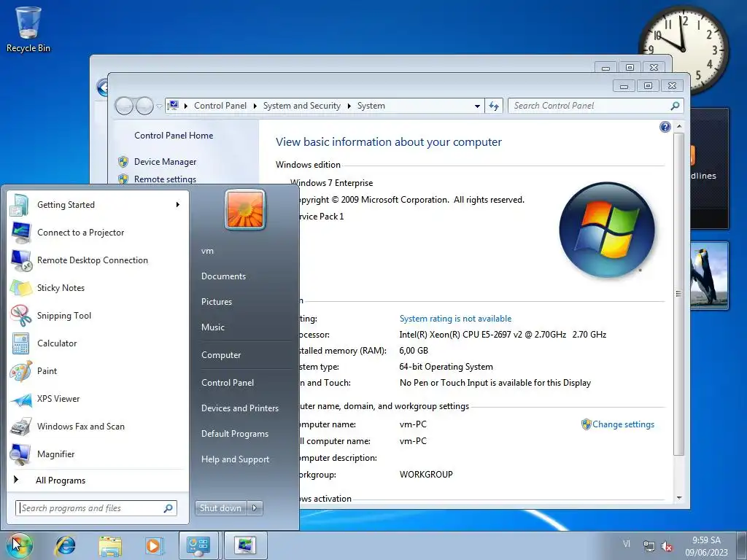Viewport: 747px width, 560px height.
Task: Click the VI language indicator in the tray
Action: tap(627, 544)
